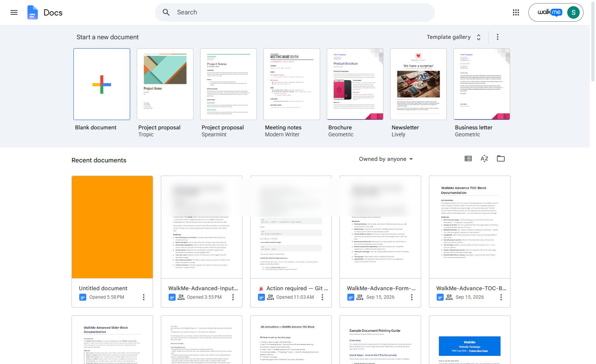The height and width of the screenshot is (364, 596).
Task: Open the Untitled document thumbnail
Action: pyautogui.click(x=112, y=227)
